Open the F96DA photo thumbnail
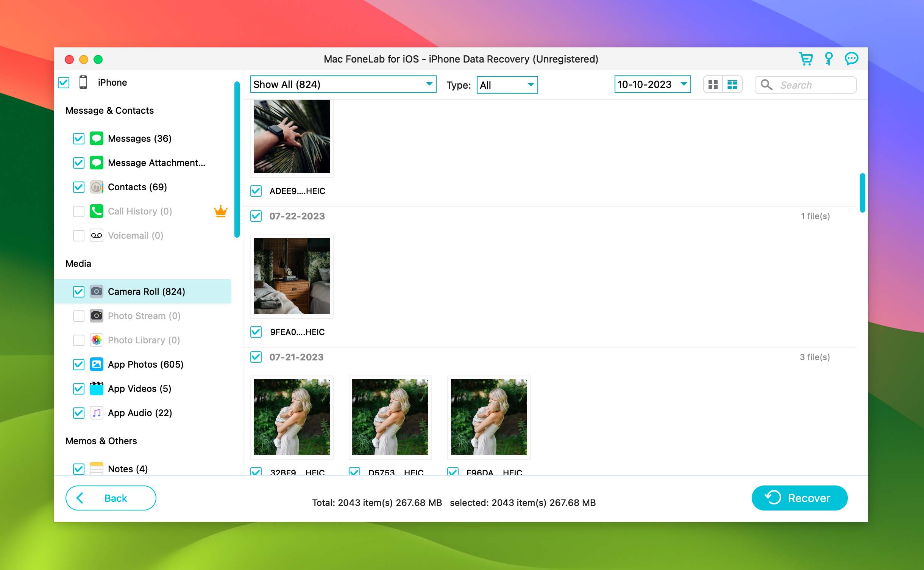This screenshot has height=570, width=924. click(x=489, y=417)
